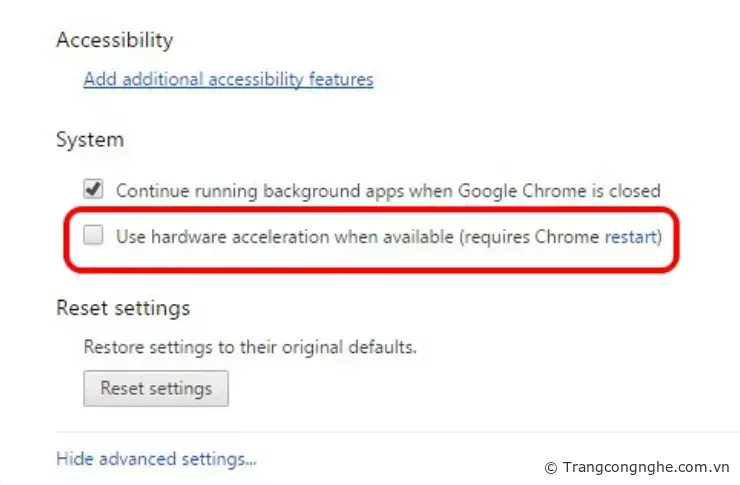The height and width of the screenshot is (485, 740).
Task: Click 'Restore settings to their original defaults' text
Action: [x=249, y=348]
